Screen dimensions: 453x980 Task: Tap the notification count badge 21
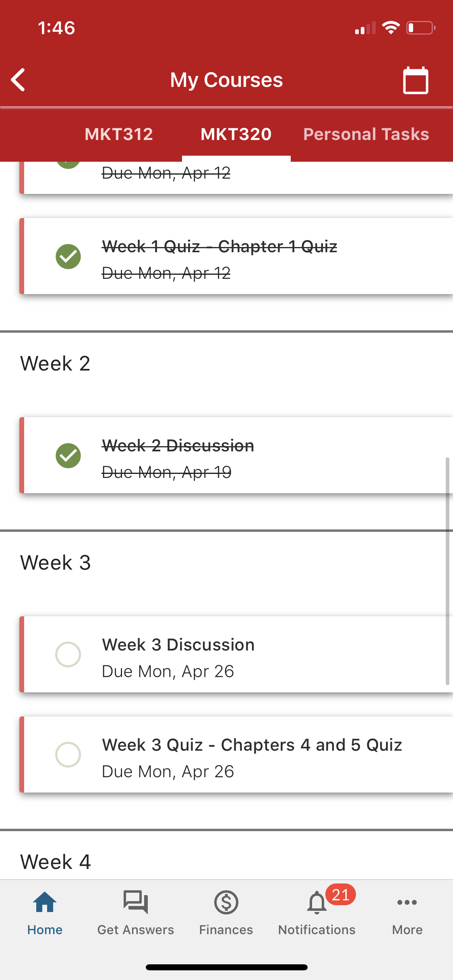(341, 895)
